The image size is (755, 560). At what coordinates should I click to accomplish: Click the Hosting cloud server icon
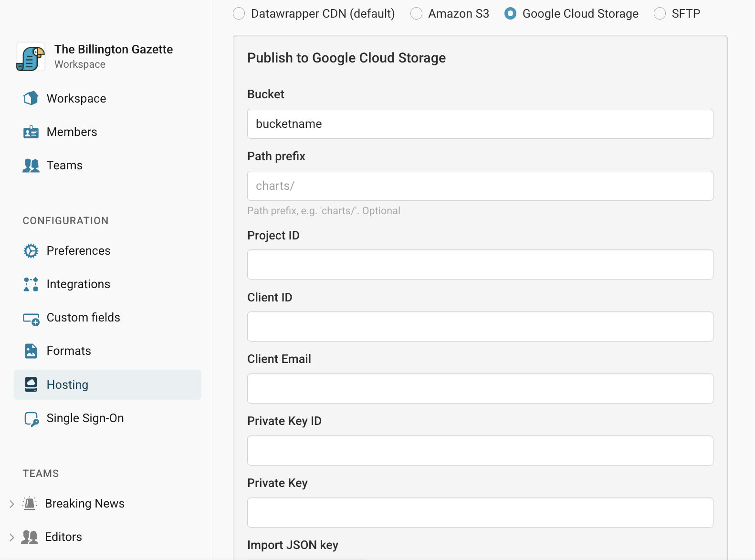pyautogui.click(x=31, y=384)
